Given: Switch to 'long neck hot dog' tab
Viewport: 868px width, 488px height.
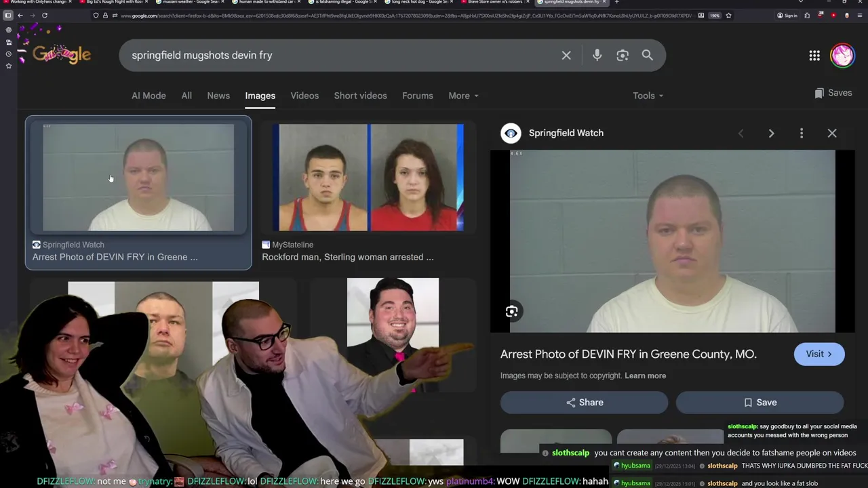Looking at the screenshot, I should pos(417,2).
